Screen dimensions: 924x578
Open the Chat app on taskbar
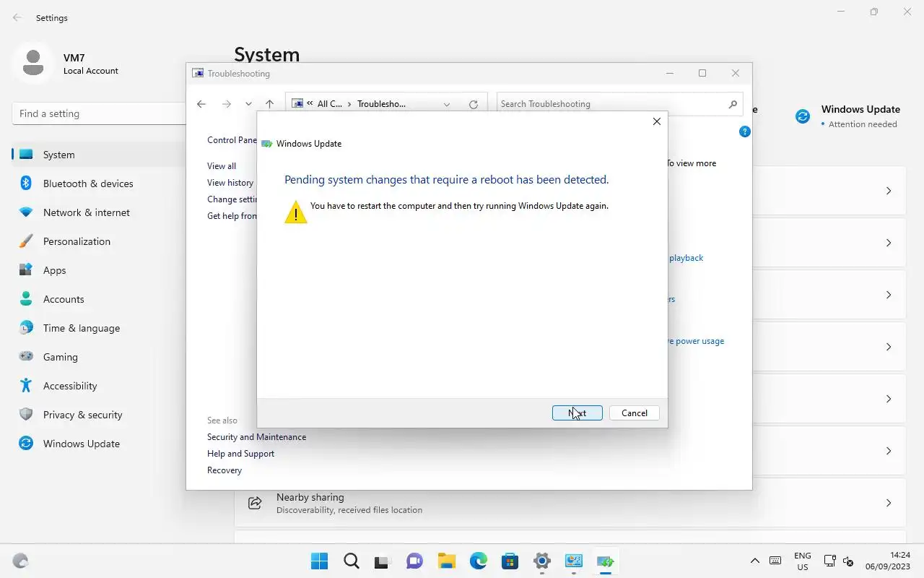(x=414, y=561)
